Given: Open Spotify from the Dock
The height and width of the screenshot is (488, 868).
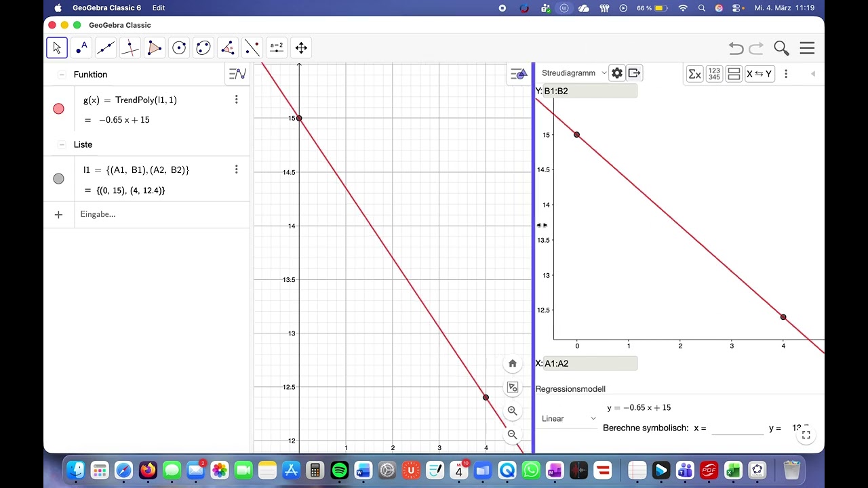Looking at the screenshot, I should tap(340, 470).
